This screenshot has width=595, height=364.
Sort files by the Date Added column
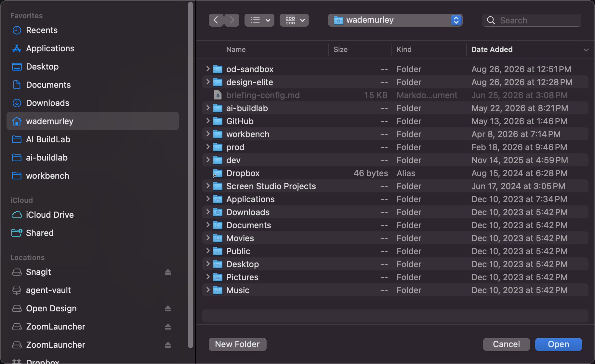(492, 49)
